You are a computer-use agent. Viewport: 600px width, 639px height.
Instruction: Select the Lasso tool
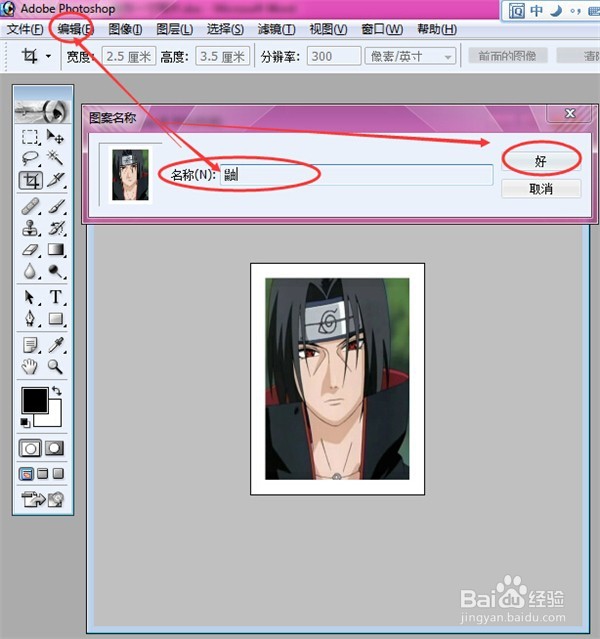pyautogui.click(x=30, y=158)
